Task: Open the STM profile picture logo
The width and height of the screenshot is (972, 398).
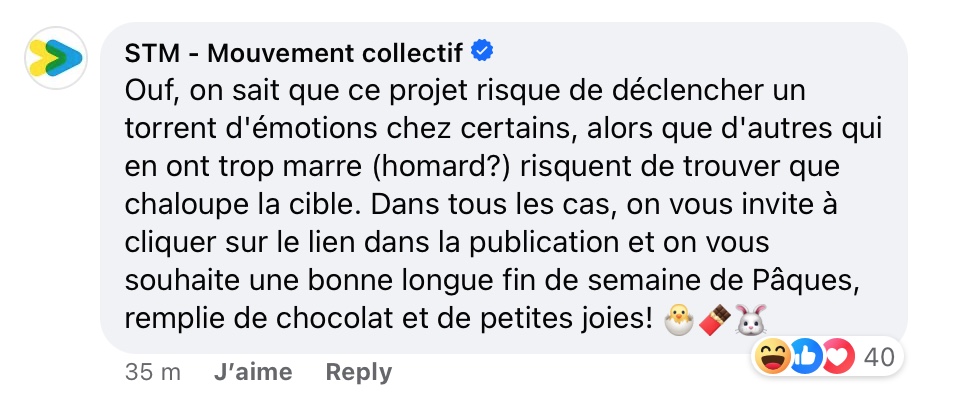Action: click(56, 58)
